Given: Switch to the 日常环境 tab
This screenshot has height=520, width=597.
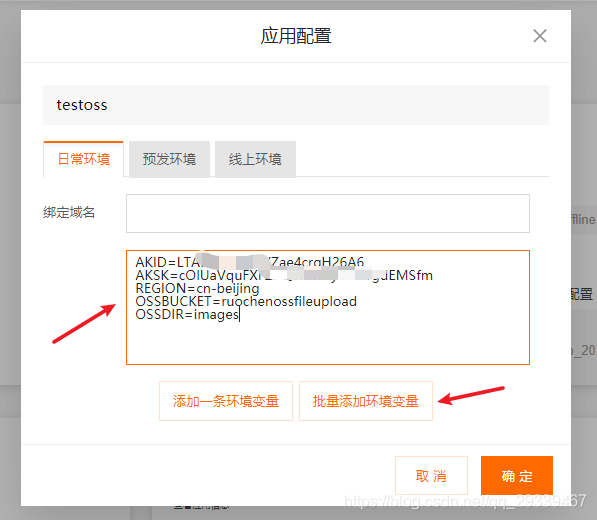Looking at the screenshot, I should [x=83, y=159].
